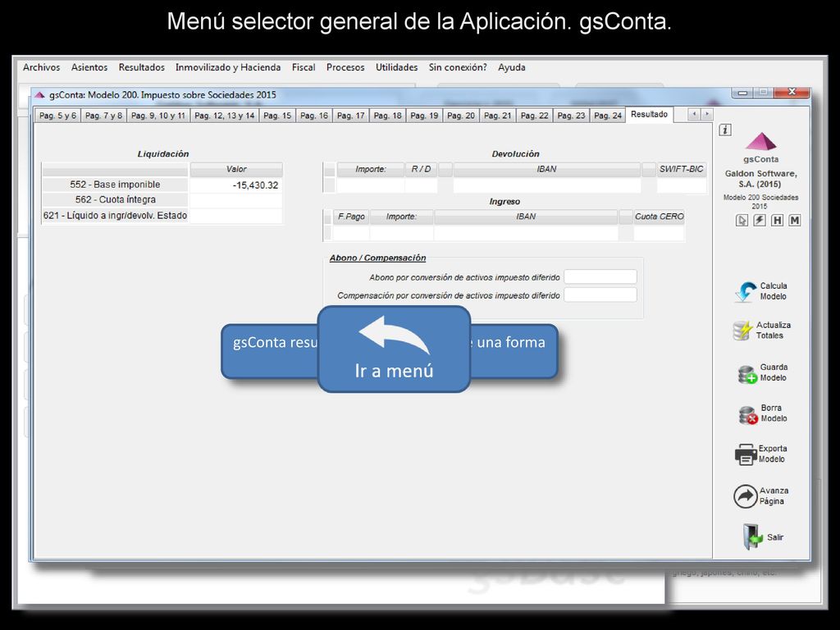Click the gsConta pink pyramid logo
Screen dimensions: 840x630
coord(760,142)
